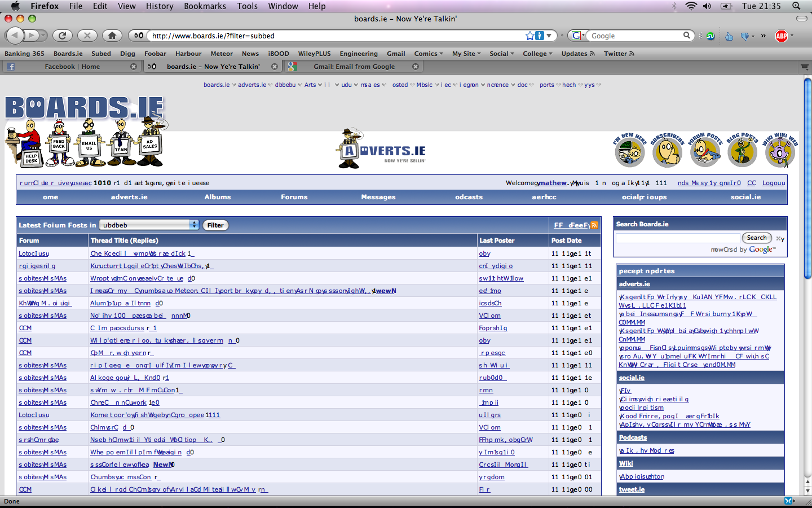Click the blue info icon in the URL bar
The image size is (812, 508).
click(540, 36)
